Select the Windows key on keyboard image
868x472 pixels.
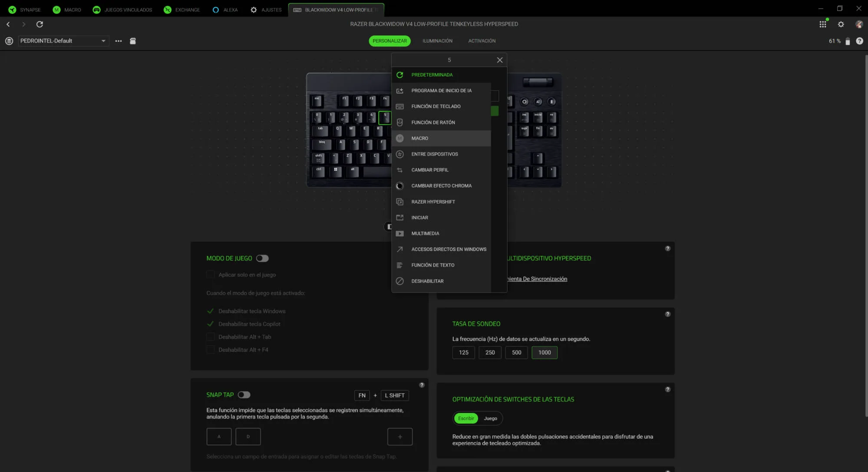coord(336,172)
